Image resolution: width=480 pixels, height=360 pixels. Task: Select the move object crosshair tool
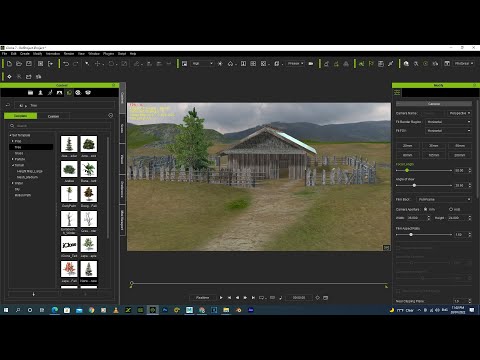pyautogui.click(x=97, y=64)
